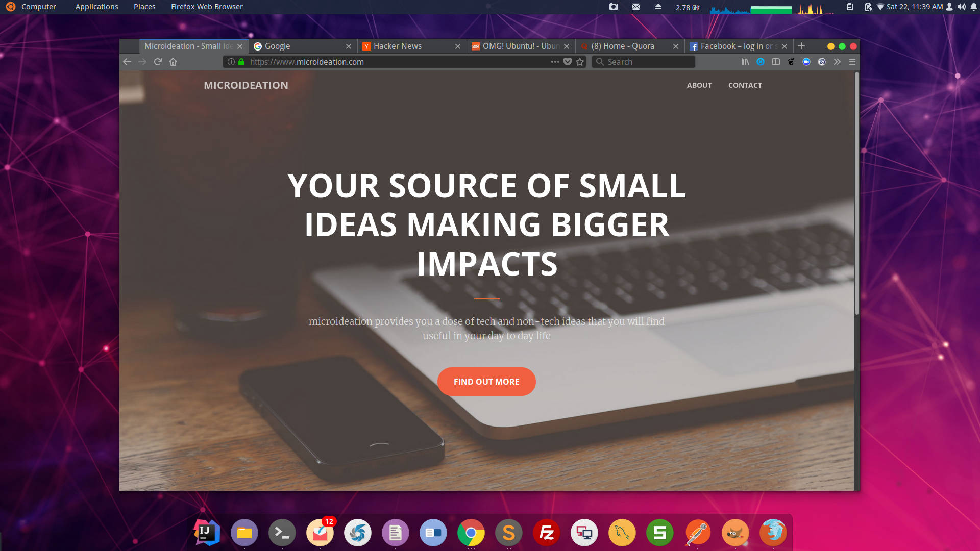Open the Firefox hamburger menu

click(852, 62)
